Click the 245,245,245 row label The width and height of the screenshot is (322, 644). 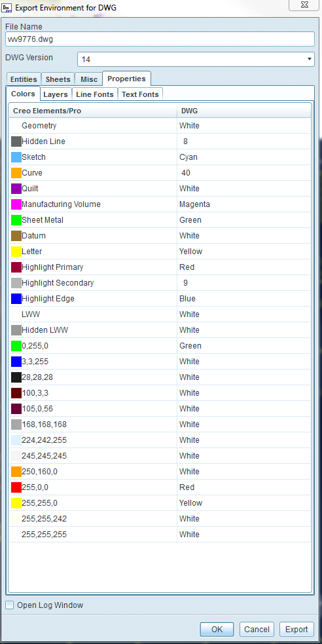point(44,456)
